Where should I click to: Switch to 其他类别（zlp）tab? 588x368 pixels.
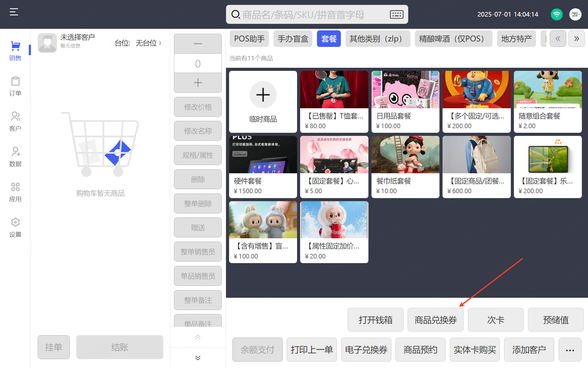pyautogui.click(x=378, y=39)
